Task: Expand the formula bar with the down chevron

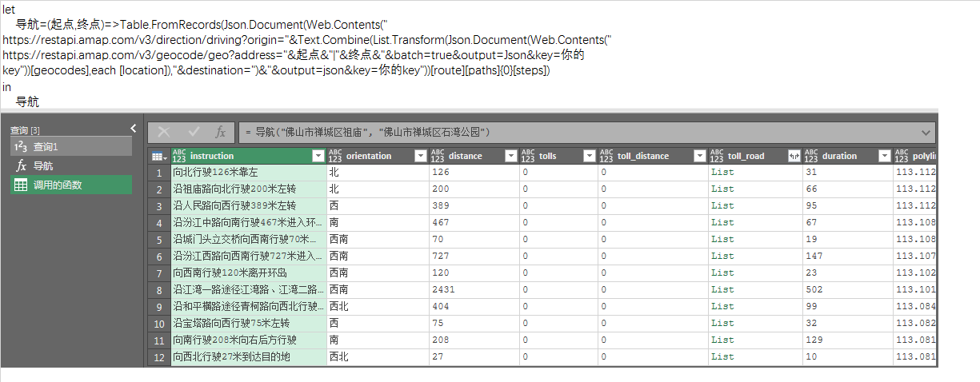Action: (926, 133)
